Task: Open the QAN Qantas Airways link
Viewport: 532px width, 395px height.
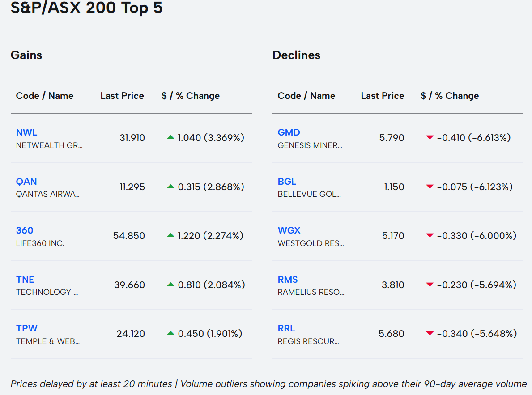Action: [x=26, y=182]
